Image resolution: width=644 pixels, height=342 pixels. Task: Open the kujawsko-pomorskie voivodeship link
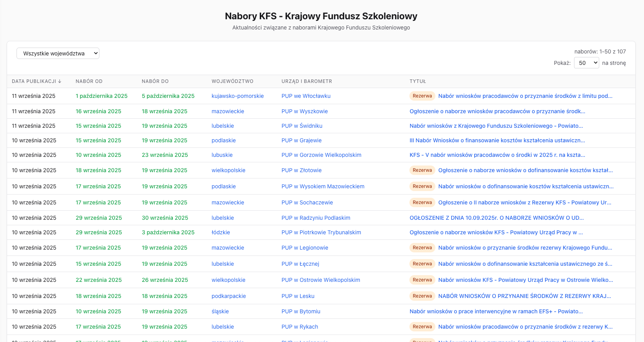coord(238,96)
